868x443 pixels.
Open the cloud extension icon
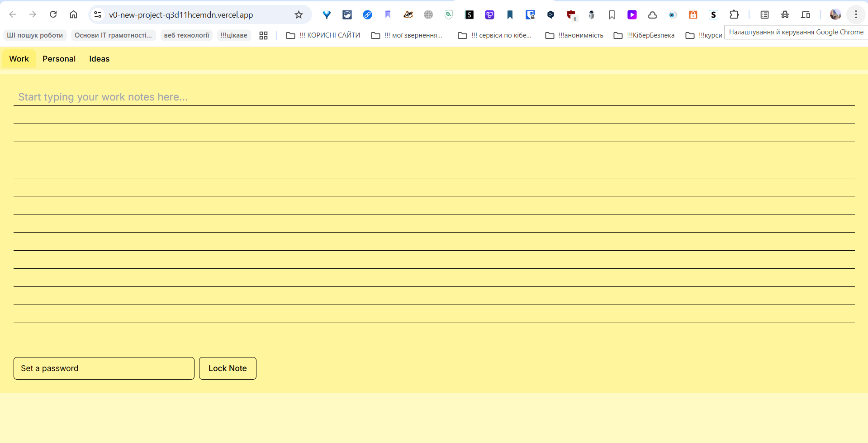[652, 15]
